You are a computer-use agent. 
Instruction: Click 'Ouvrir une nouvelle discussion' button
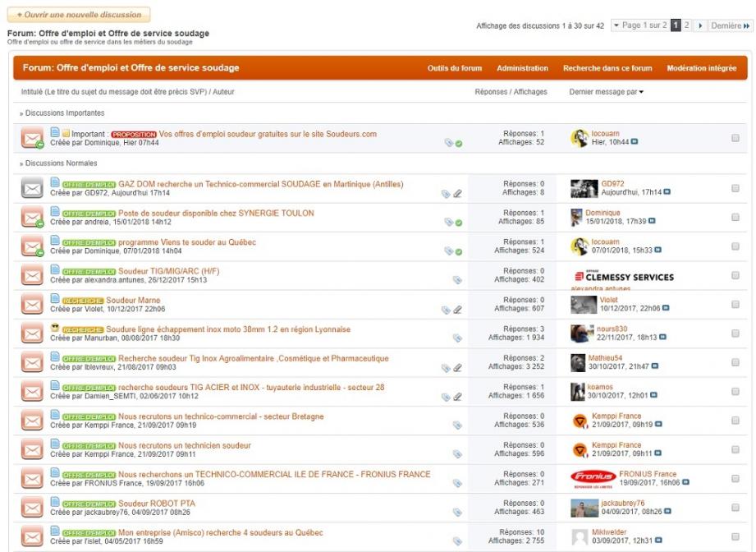coord(79,15)
